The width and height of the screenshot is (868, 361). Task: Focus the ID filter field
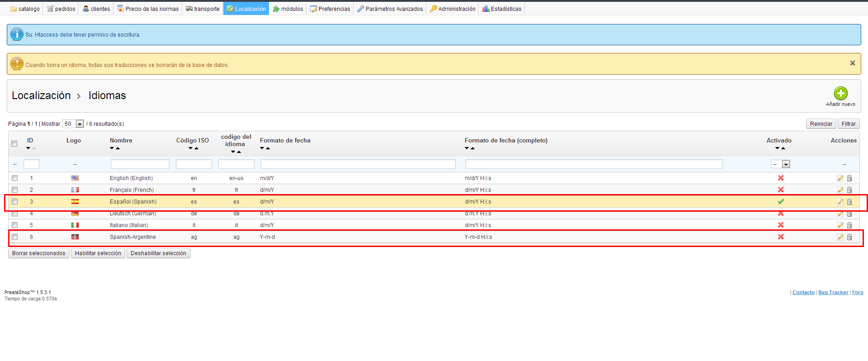[31, 164]
